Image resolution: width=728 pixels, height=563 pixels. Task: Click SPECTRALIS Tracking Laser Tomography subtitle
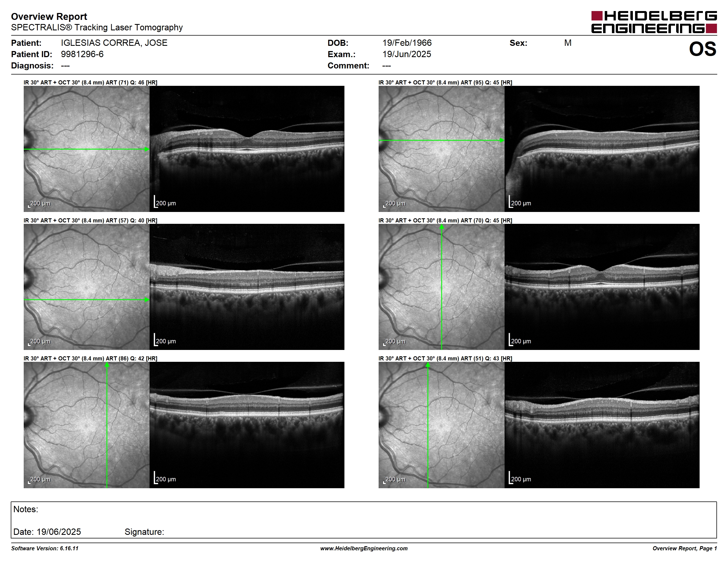[x=97, y=27]
